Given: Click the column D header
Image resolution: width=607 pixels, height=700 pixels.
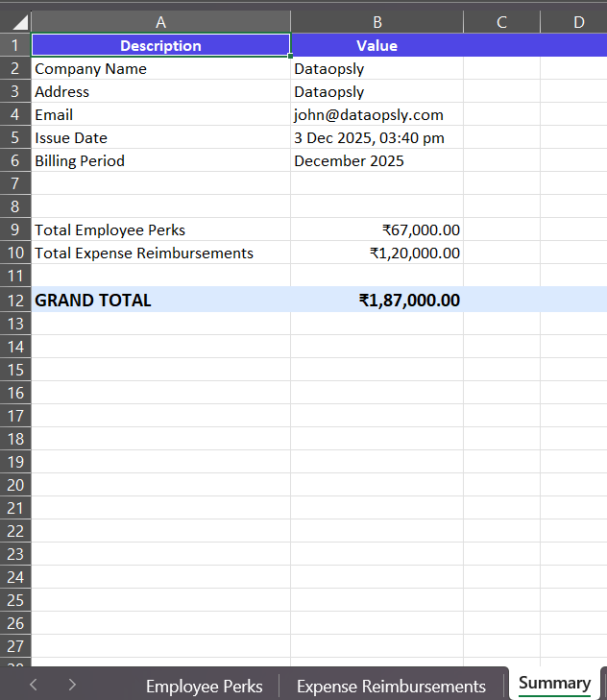Looking at the screenshot, I should (578, 22).
